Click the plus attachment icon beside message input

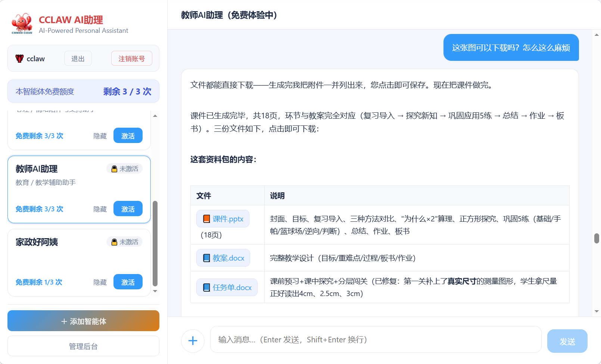click(x=193, y=340)
